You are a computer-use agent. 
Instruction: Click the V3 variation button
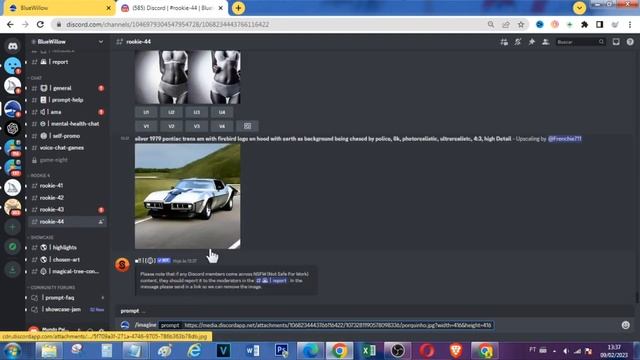(x=196, y=126)
